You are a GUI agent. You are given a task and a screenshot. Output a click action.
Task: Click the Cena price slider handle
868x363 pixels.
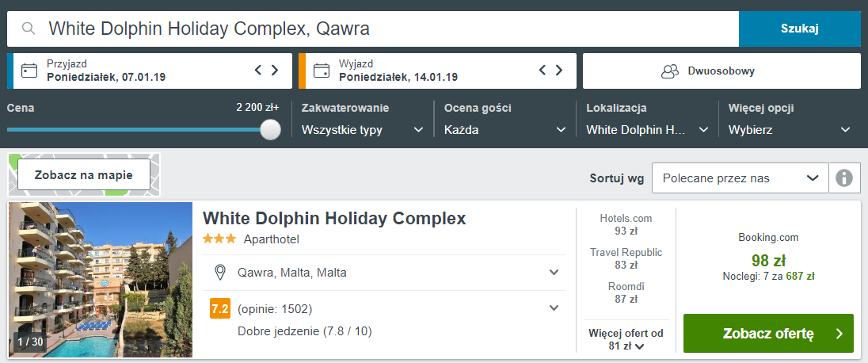coord(270,129)
